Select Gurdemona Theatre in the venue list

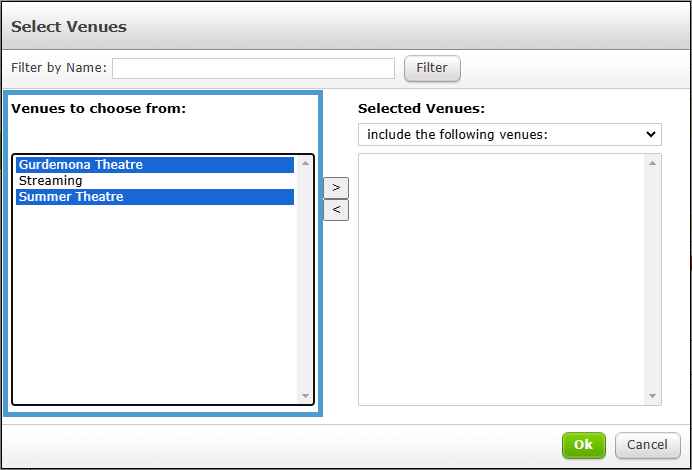155,165
